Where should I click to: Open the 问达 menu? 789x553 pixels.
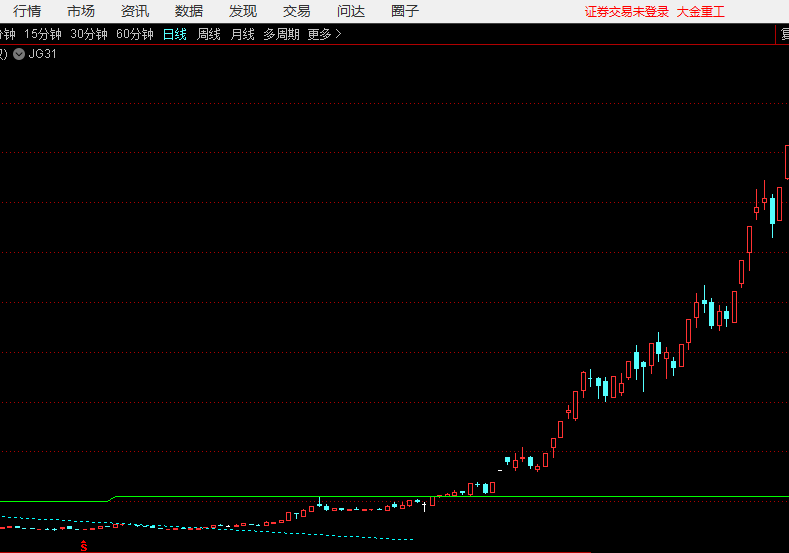351,11
